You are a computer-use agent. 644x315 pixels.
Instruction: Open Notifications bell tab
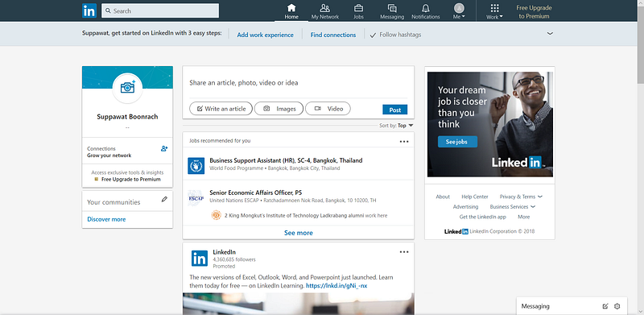pos(426,11)
